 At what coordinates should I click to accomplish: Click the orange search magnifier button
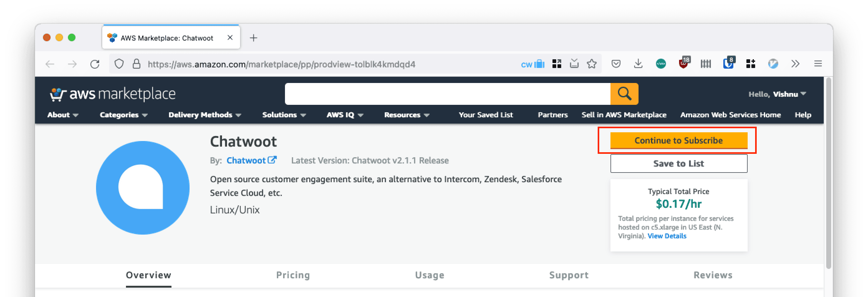point(624,94)
